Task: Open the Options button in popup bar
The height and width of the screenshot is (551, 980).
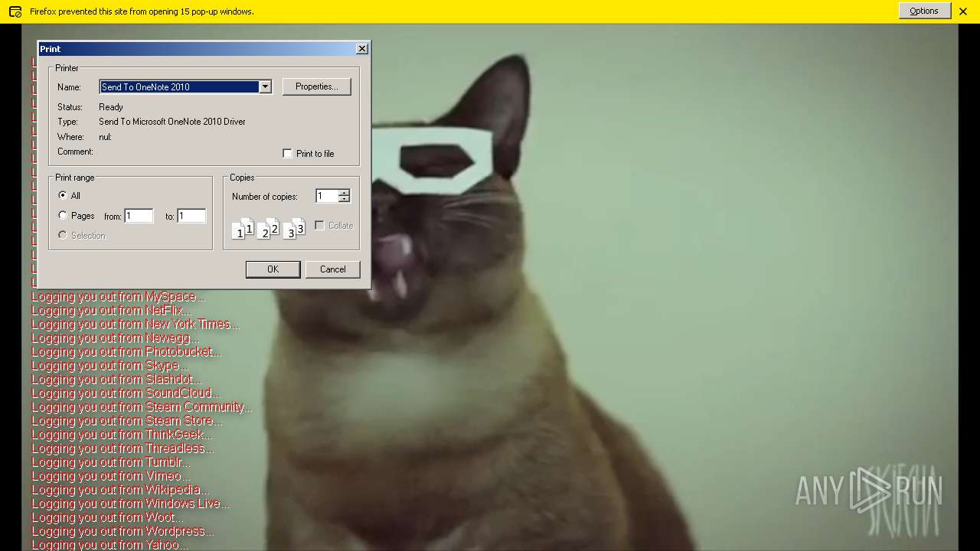Action: 924,11
